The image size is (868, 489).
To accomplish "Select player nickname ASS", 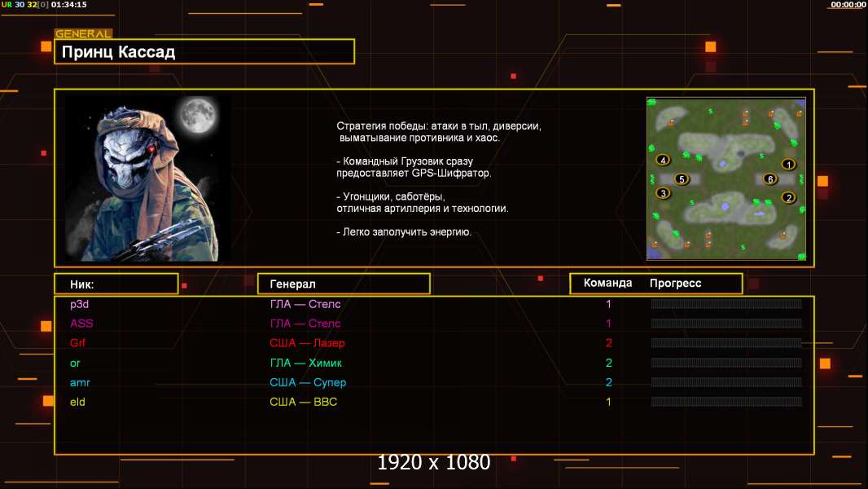I will (x=81, y=324).
